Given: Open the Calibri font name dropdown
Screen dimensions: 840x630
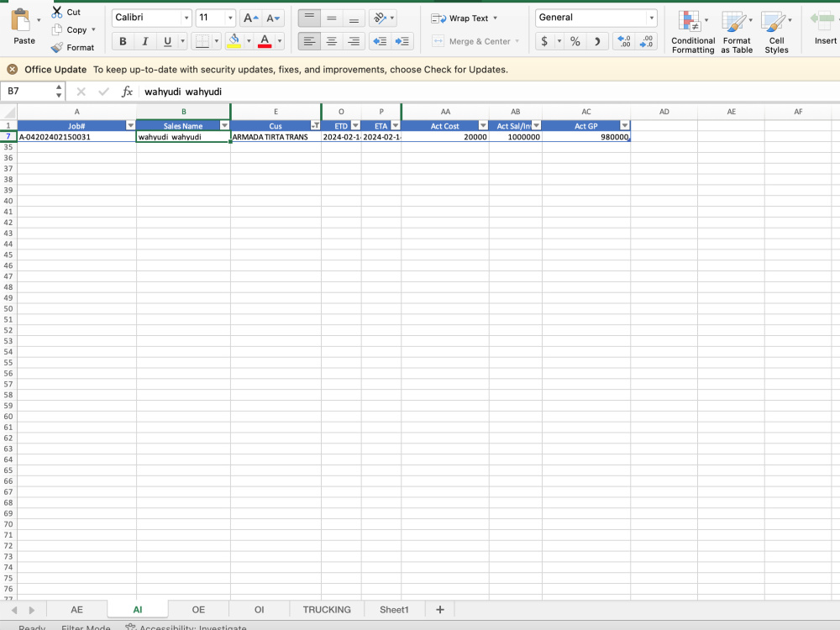Looking at the screenshot, I should coord(186,18).
